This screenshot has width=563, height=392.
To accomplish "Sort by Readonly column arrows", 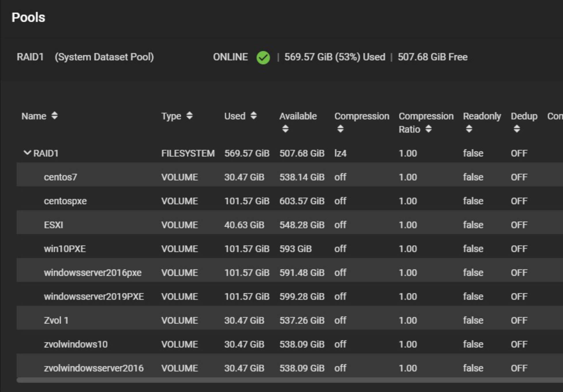I will [x=469, y=129].
